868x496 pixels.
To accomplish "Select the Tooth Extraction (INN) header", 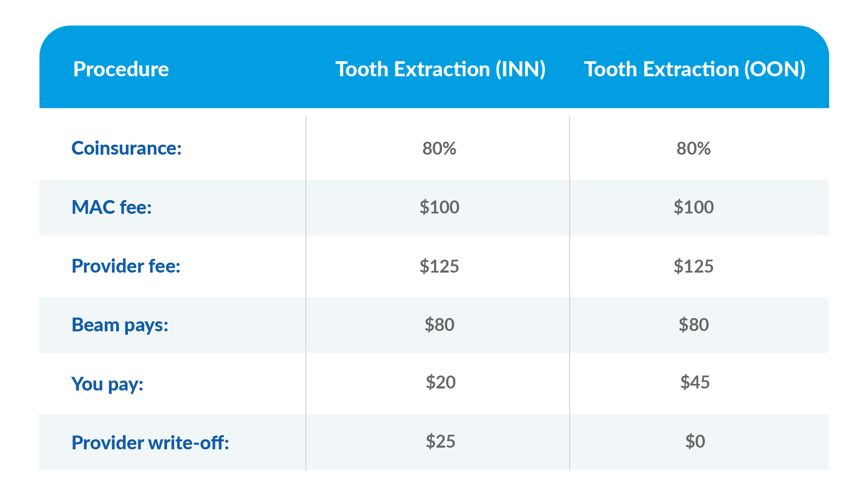I will [x=440, y=69].
